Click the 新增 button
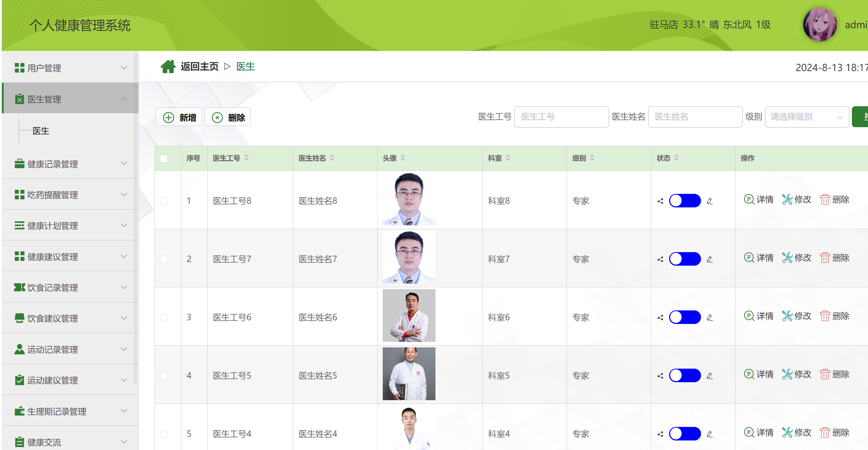Image resolution: width=868 pixels, height=450 pixels. [179, 117]
